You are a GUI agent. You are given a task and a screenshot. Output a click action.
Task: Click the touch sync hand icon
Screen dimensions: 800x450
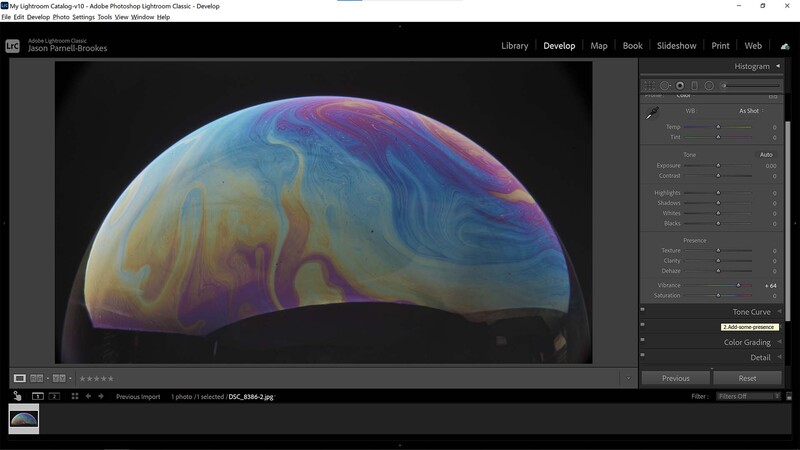pos(17,396)
